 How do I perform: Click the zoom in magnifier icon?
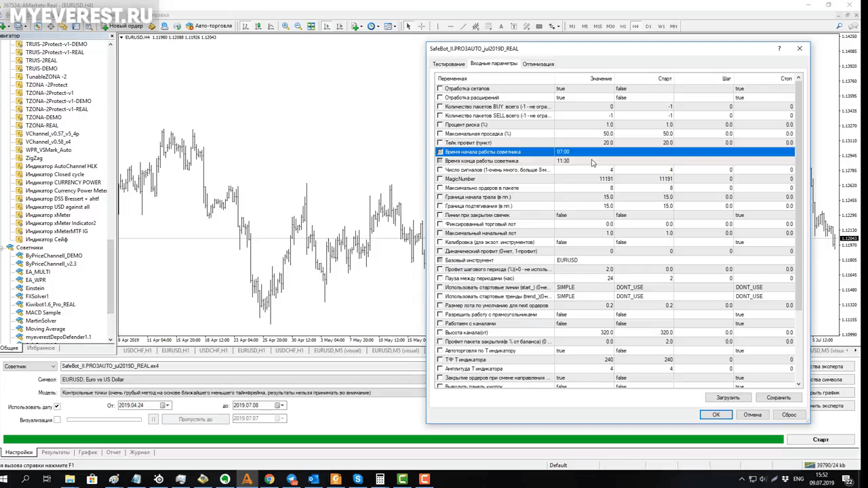coord(285,26)
